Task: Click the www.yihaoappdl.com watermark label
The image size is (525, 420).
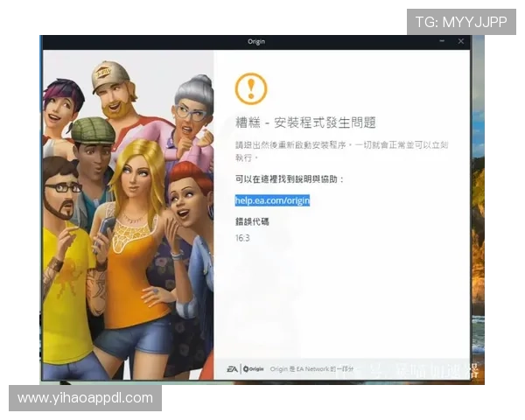Action: point(86,398)
